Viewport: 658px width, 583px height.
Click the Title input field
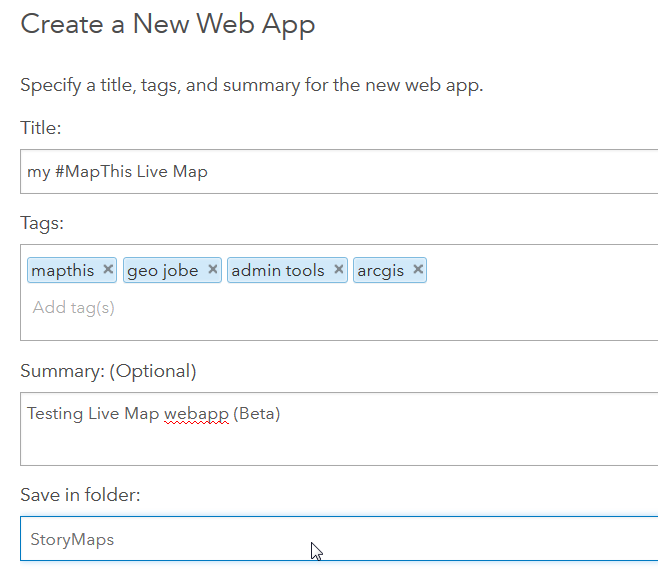(340, 172)
